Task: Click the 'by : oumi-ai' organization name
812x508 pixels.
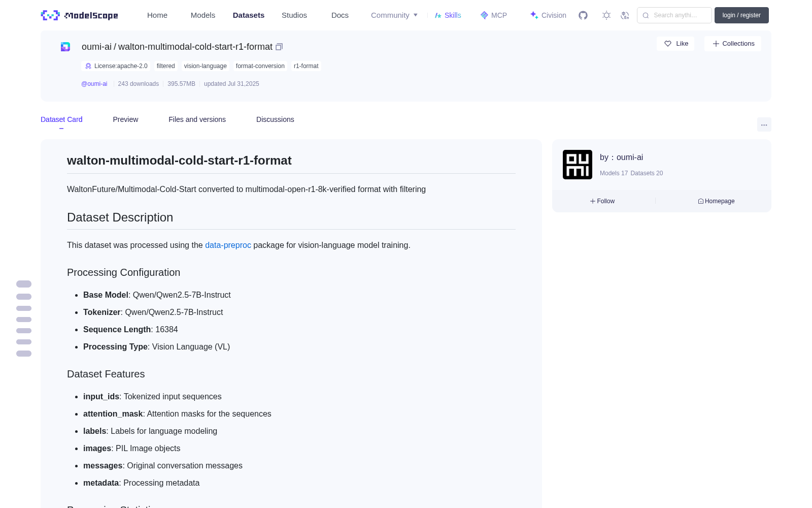Action: pos(622,157)
